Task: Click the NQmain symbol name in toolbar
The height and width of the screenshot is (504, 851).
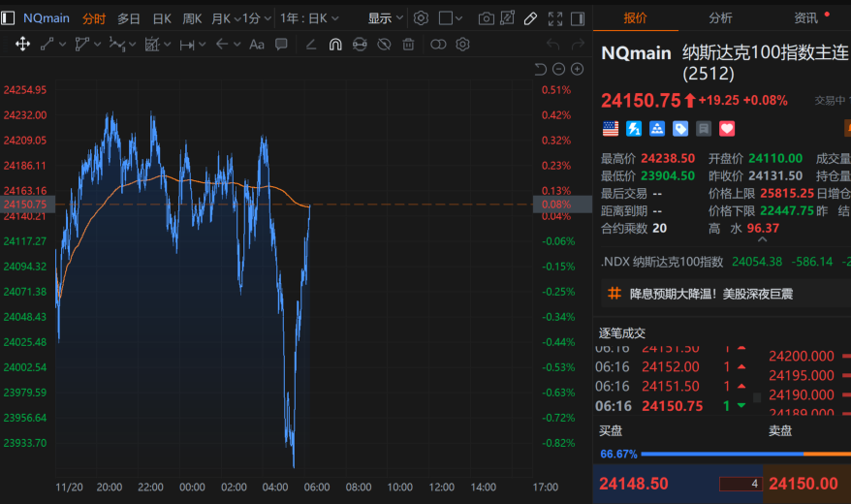Action: pyautogui.click(x=47, y=18)
